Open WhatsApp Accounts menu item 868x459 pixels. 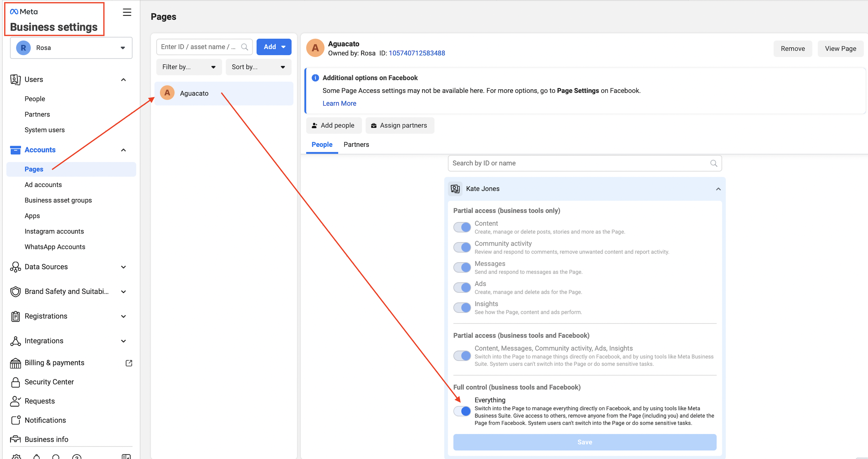[x=55, y=247]
